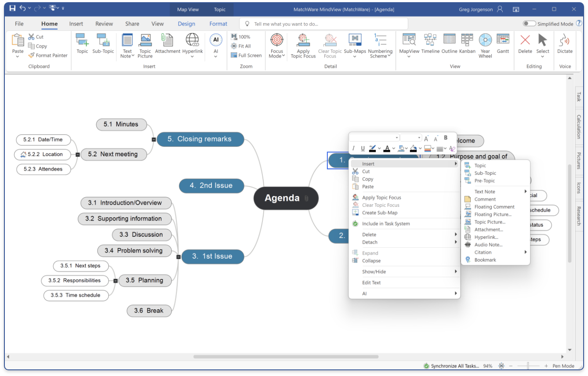Start Dictate voice input

(565, 43)
